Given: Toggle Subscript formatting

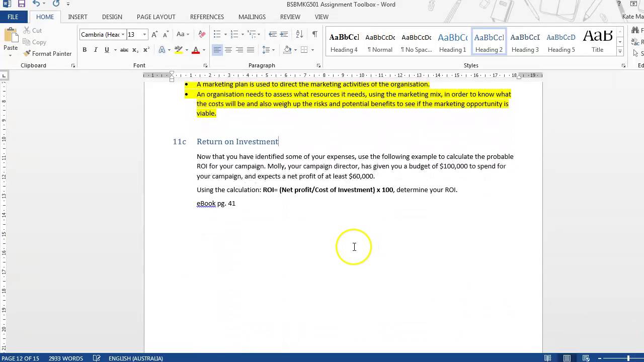Looking at the screenshot, I should pos(135,50).
